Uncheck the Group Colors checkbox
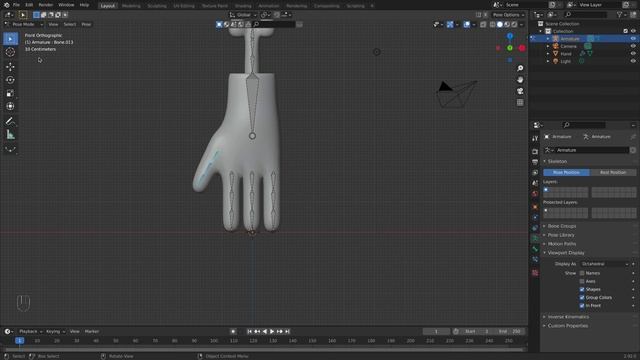640x360 pixels. pos(582,298)
